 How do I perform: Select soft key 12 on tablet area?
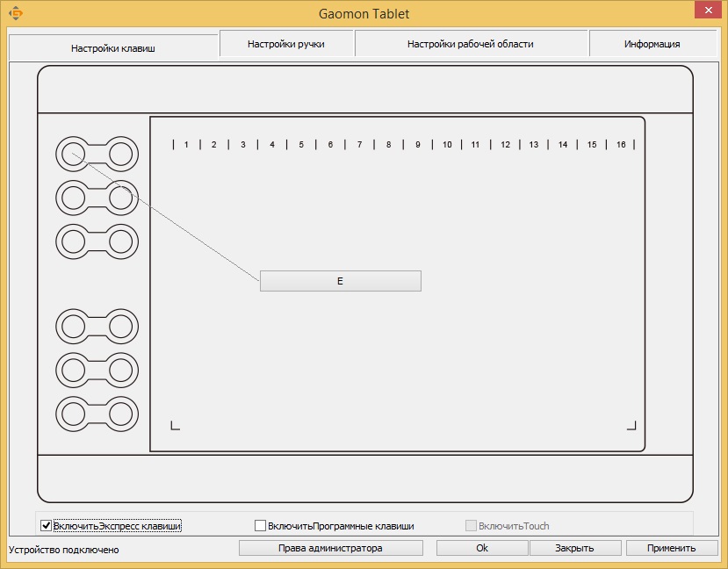[505, 144]
